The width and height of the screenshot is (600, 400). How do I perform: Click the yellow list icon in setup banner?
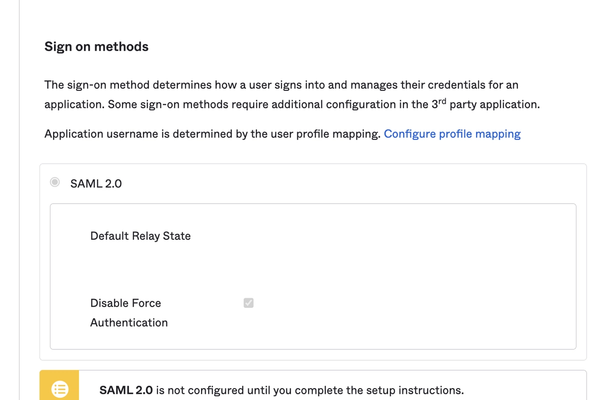coord(59,389)
